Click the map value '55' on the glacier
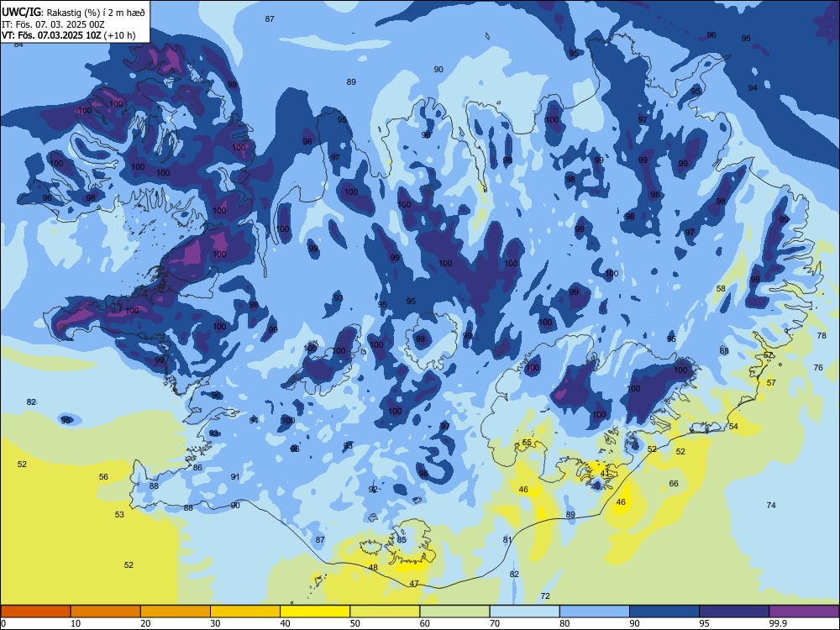840x630 pixels. coord(528,443)
